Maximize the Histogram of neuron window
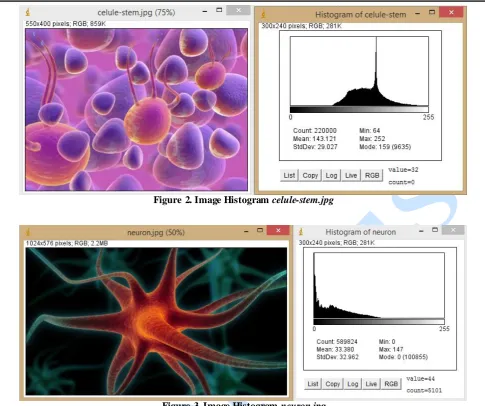The image size is (485, 406). (435, 230)
